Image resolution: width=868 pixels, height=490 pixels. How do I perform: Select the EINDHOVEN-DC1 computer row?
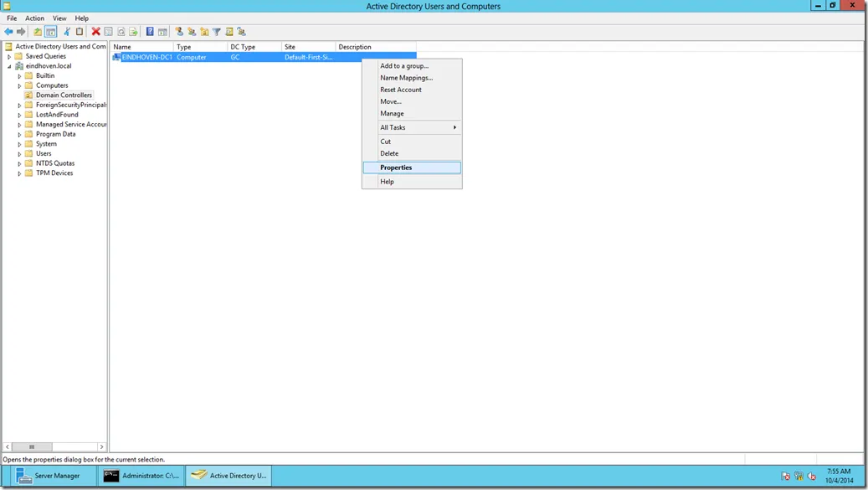pyautogui.click(x=264, y=57)
